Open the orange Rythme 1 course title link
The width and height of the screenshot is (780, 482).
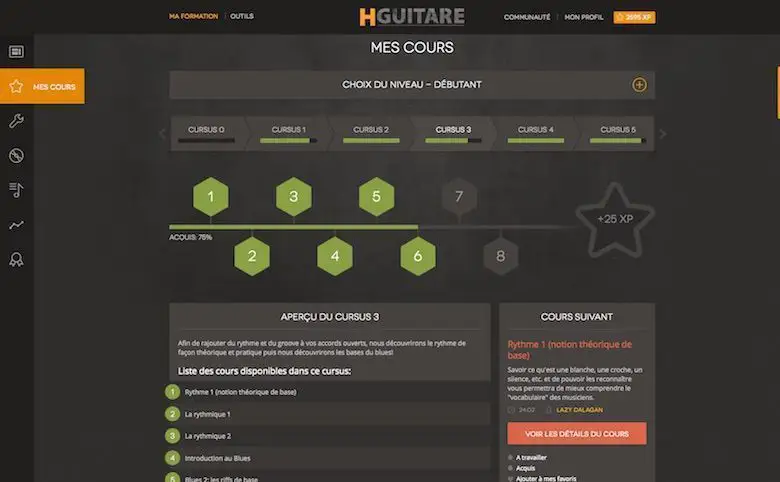pos(570,350)
